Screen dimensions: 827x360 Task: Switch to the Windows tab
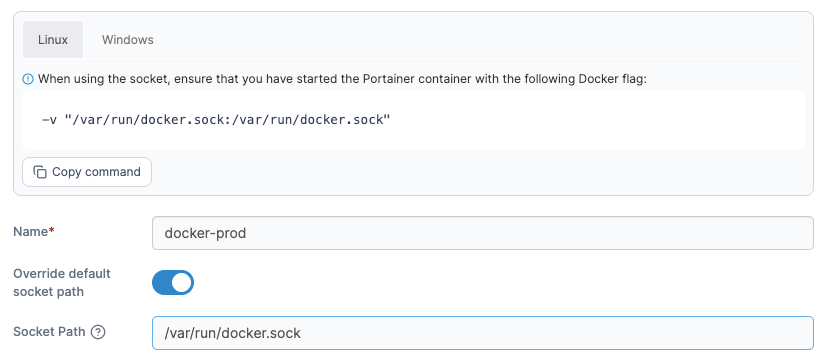pyautogui.click(x=128, y=40)
